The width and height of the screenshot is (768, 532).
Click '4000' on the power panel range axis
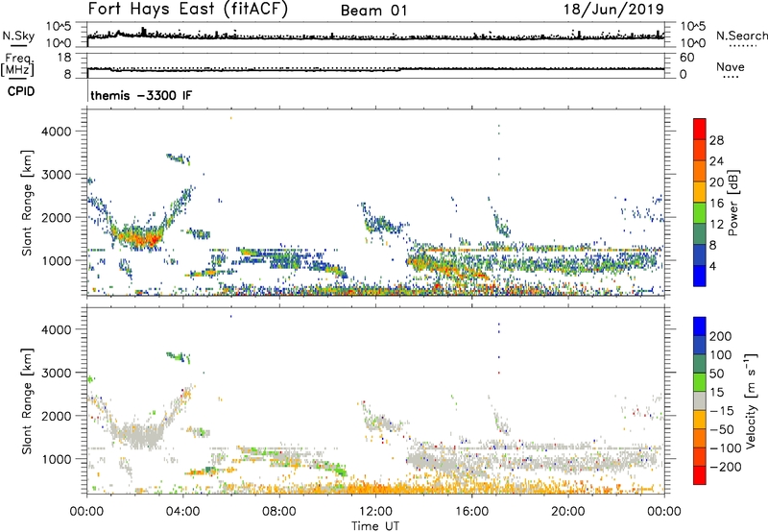(x=57, y=132)
